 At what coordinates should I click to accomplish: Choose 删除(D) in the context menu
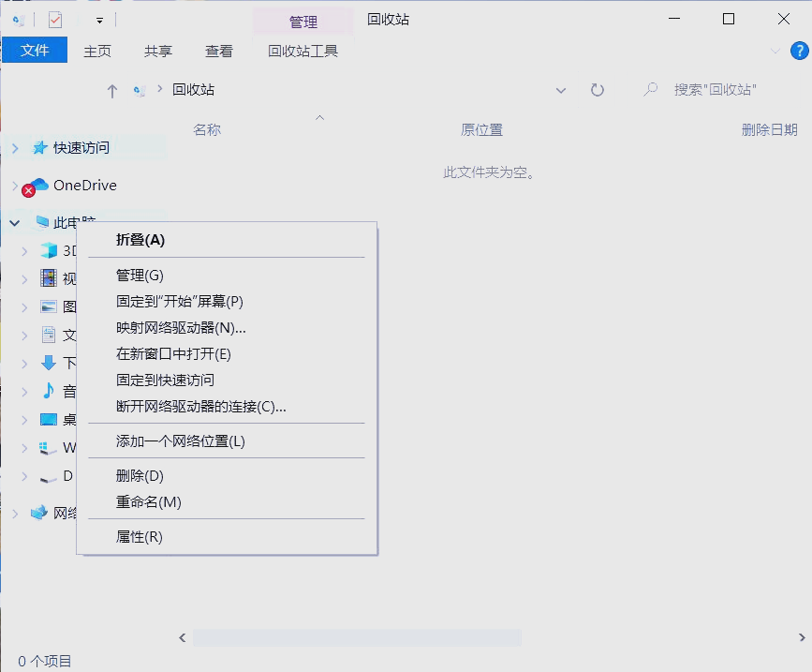pos(227,475)
